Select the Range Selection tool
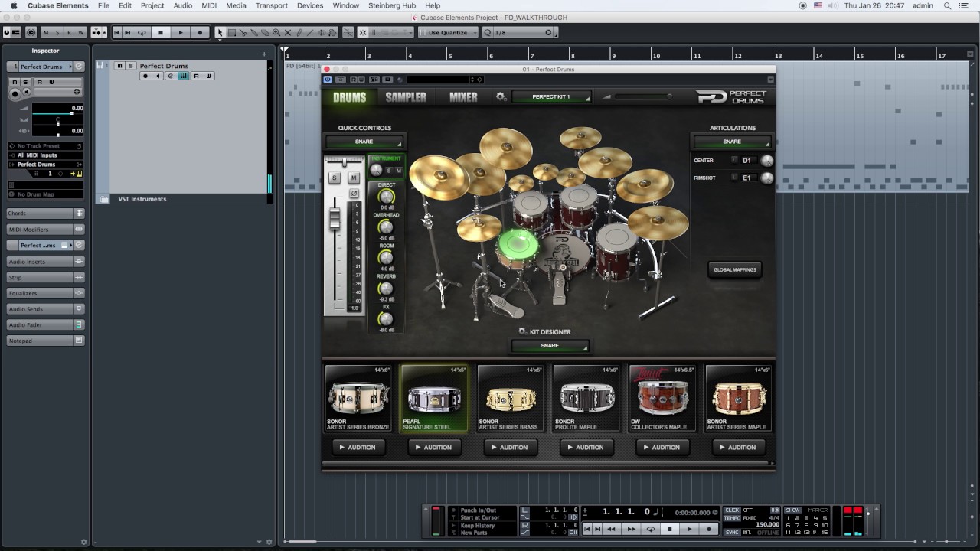Image resolution: width=980 pixels, height=551 pixels. (x=232, y=33)
